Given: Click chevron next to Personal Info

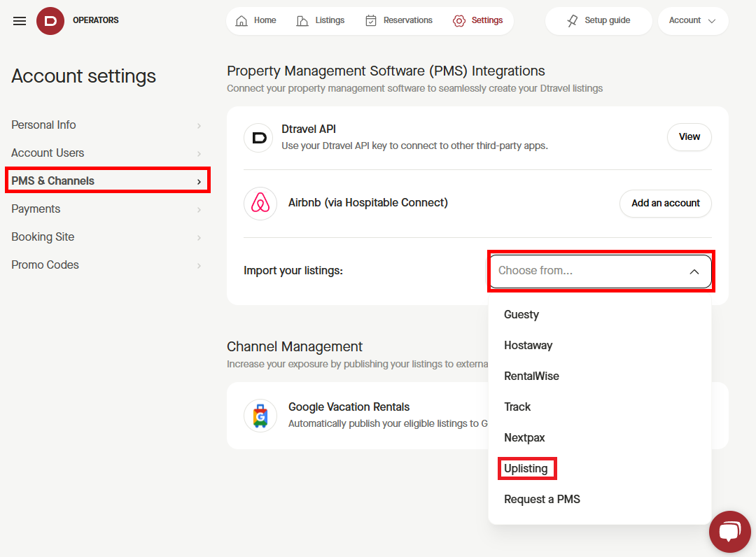Looking at the screenshot, I should [x=199, y=126].
